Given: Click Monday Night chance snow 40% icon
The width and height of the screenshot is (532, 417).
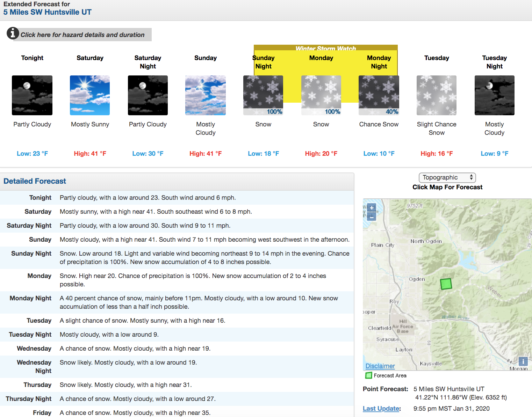Looking at the screenshot, I should [x=379, y=95].
